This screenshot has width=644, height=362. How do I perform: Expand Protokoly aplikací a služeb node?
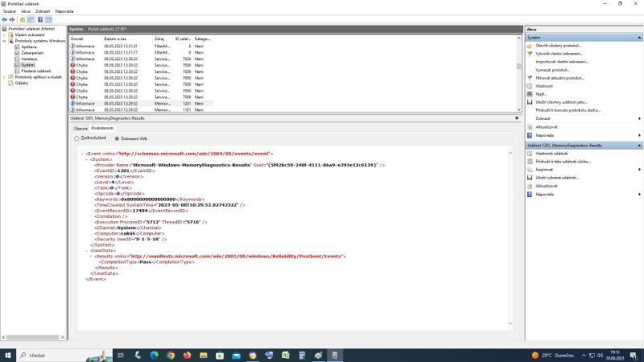point(4,77)
